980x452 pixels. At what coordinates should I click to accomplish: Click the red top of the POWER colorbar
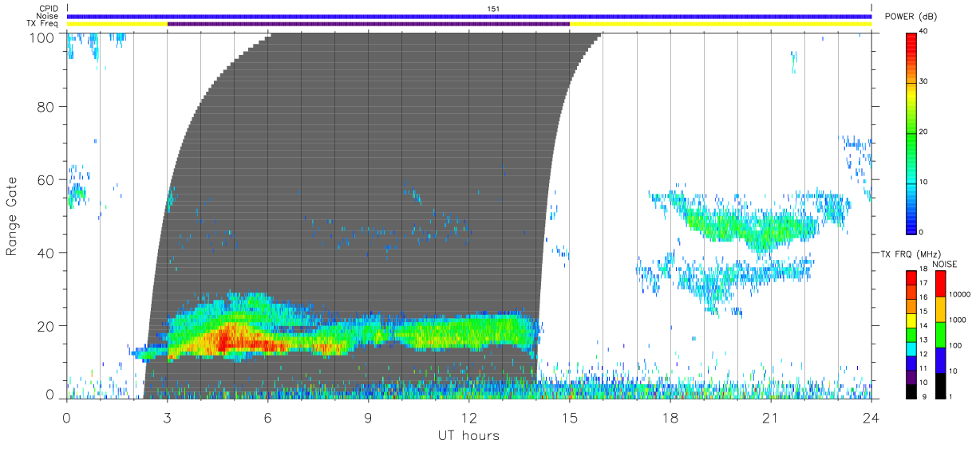(911, 38)
